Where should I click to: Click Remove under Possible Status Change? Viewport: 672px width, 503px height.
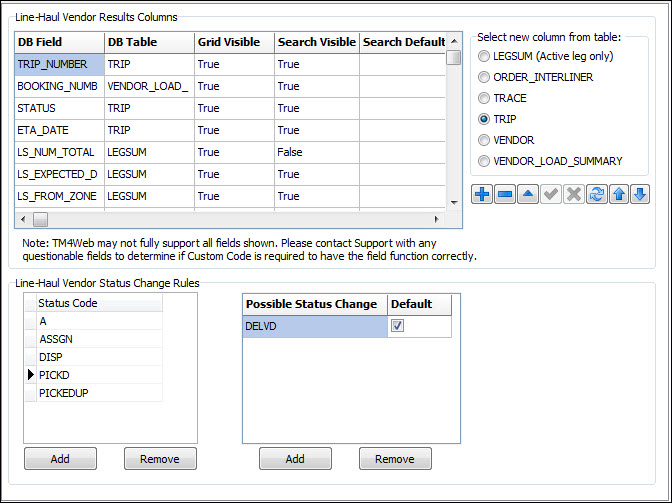click(395, 459)
